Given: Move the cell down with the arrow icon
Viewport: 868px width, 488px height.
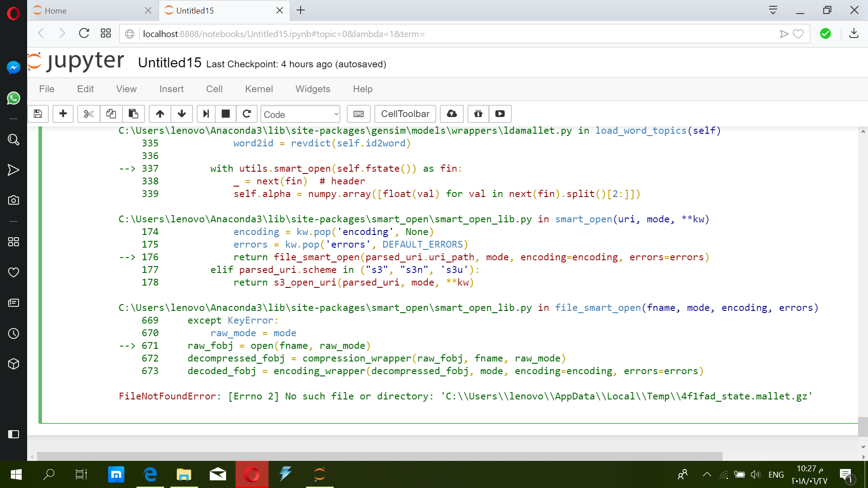Looking at the screenshot, I should 181,114.
